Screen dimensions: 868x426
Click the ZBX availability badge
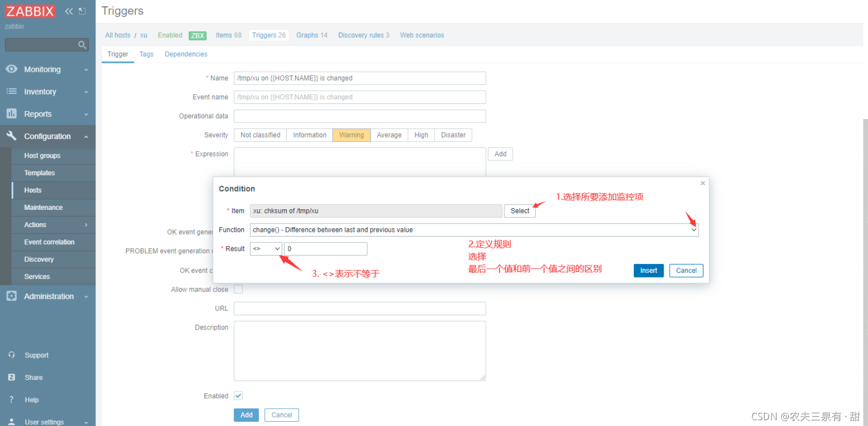(x=198, y=36)
